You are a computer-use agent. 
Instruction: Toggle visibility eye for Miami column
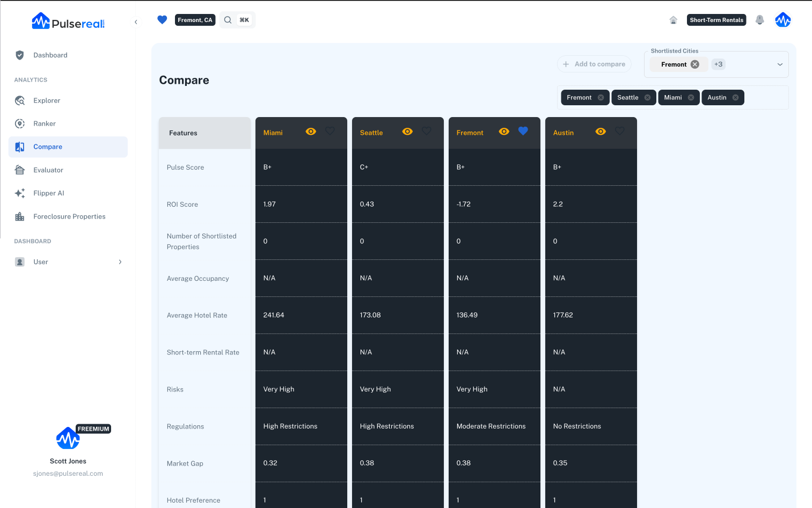(311, 132)
